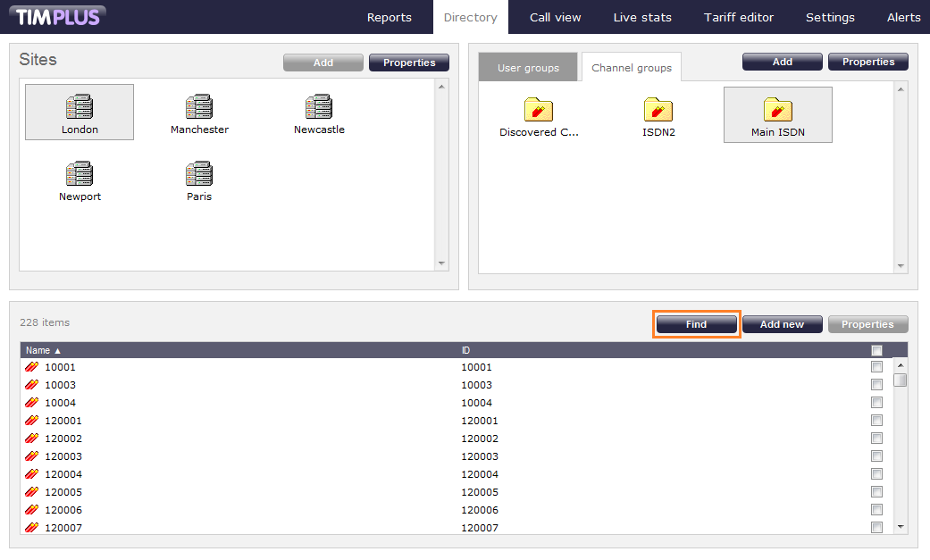This screenshot has width=930, height=560.
Task: Select the Newcastle site icon
Action: click(319, 107)
